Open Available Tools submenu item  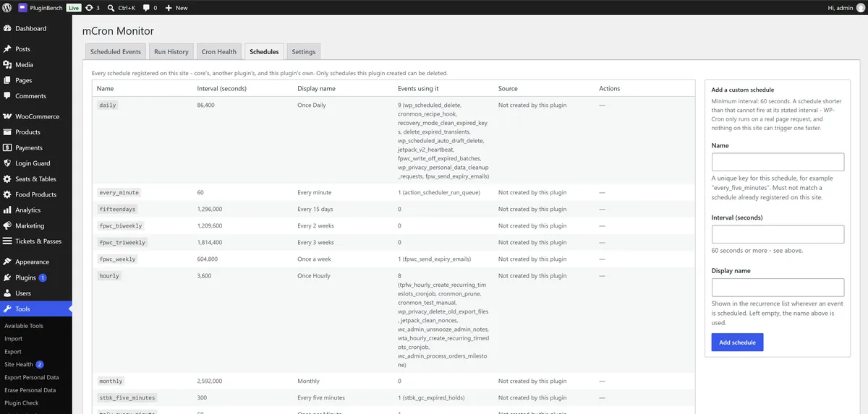pyautogui.click(x=24, y=326)
